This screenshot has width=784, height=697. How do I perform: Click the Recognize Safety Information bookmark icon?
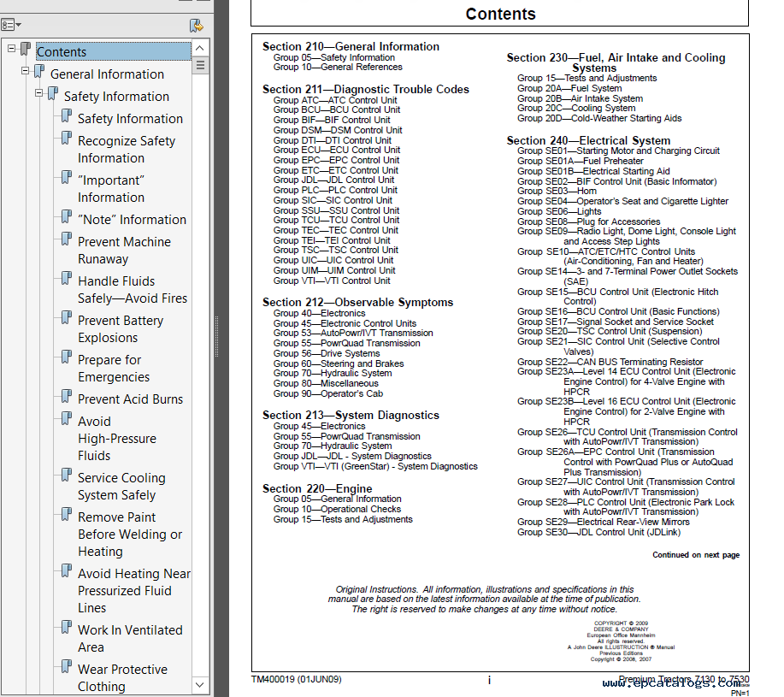66,138
